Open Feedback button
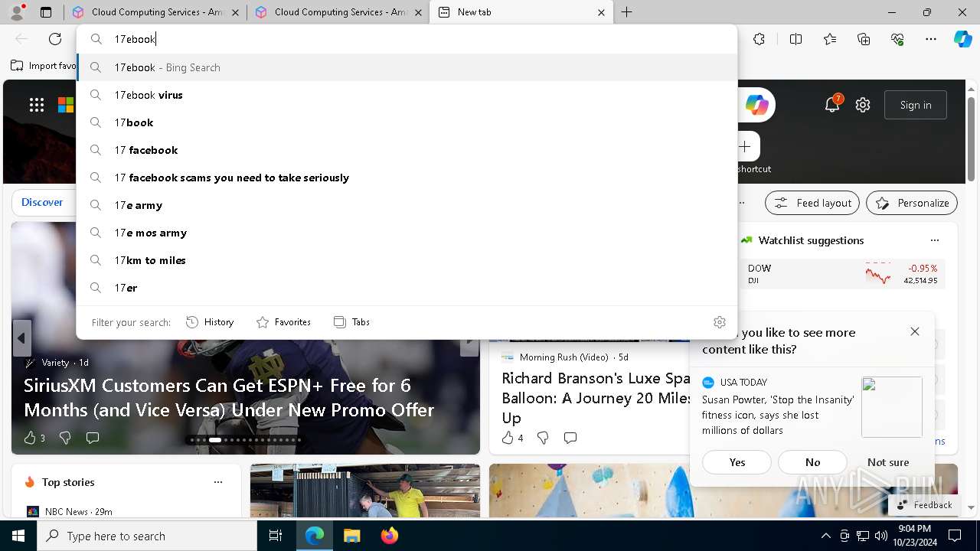 point(924,505)
